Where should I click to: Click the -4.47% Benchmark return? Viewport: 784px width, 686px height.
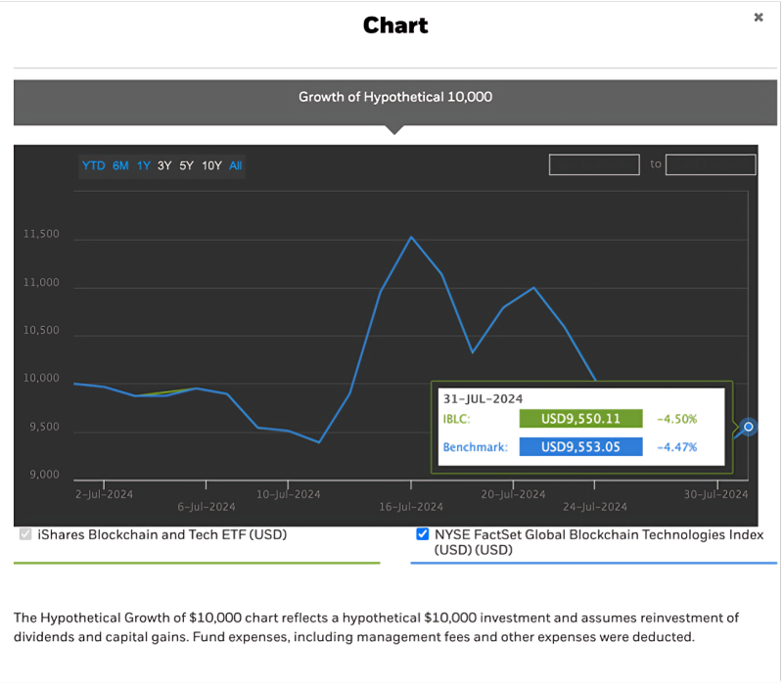[676, 447]
